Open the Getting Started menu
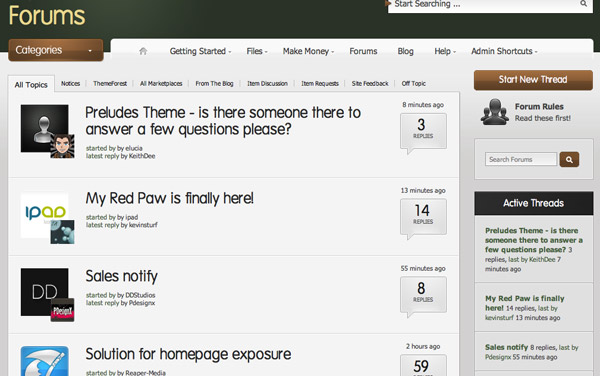 pos(201,51)
